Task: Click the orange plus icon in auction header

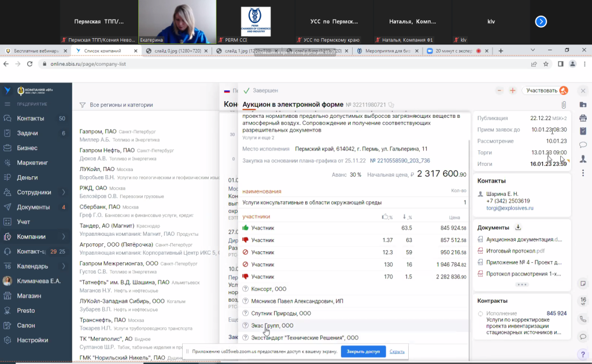Action: pos(512,91)
